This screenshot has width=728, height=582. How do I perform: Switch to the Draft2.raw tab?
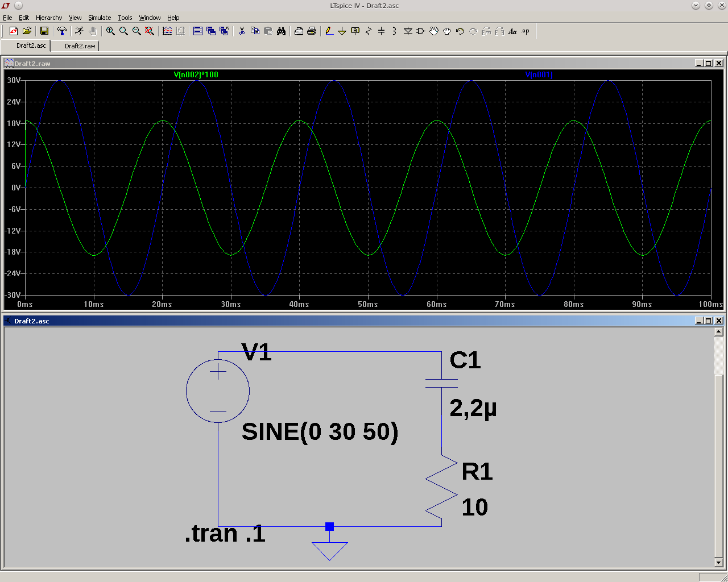click(x=80, y=46)
